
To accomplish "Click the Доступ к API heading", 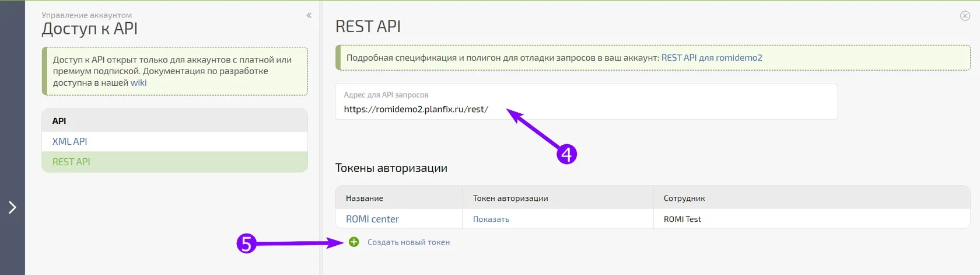I will coord(90,29).
